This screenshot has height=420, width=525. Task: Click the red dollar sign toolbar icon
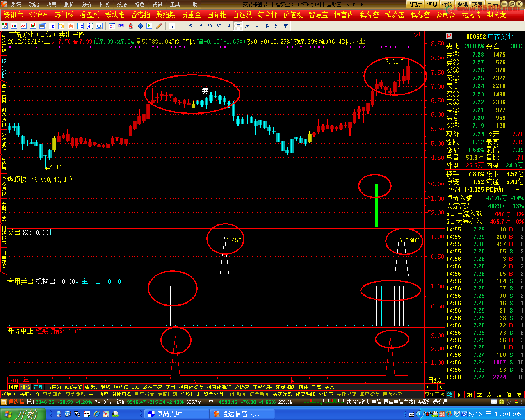point(131,26)
